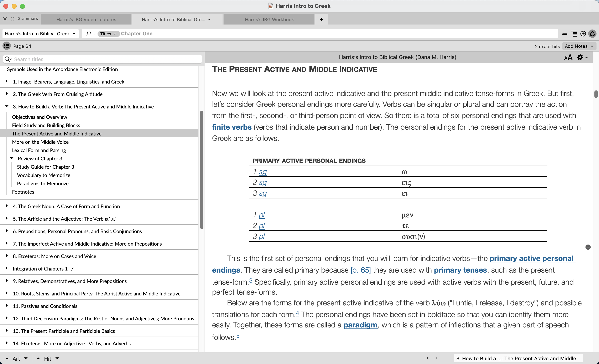Switch to Harris's IBG Video Lectures tab
This screenshot has height=364, width=599.
click(x=86, y=20)
